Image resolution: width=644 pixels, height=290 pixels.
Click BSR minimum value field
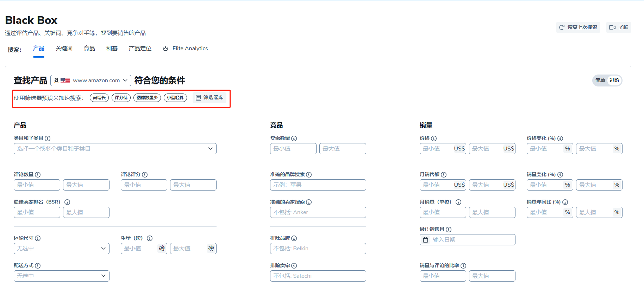click(x=37, y=212)
